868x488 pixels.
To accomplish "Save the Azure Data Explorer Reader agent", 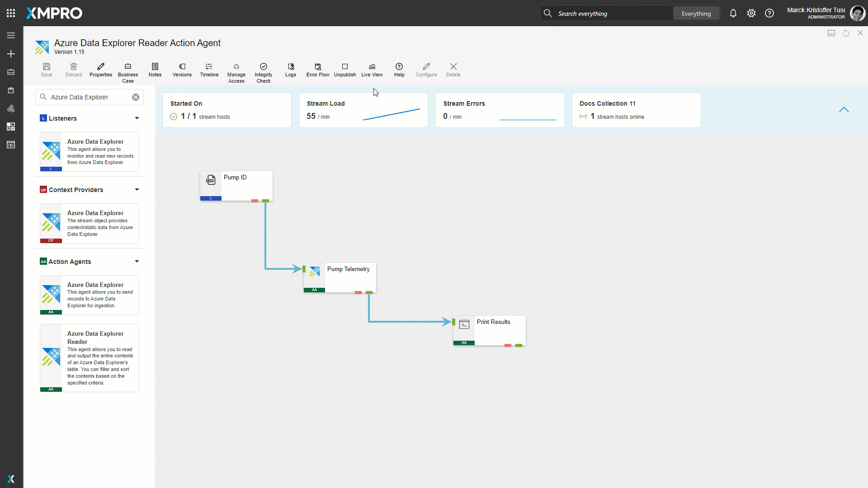I will [46, 70].
